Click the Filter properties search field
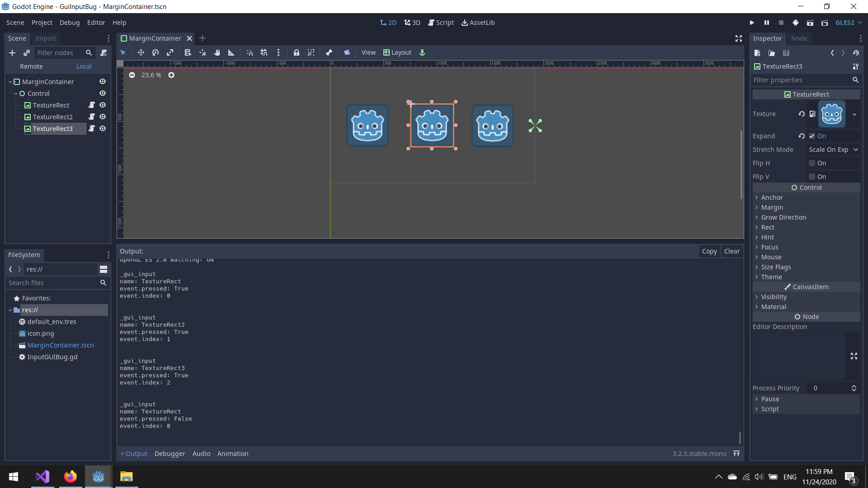This screenshot has height=488, width=868. pos(800,80)
